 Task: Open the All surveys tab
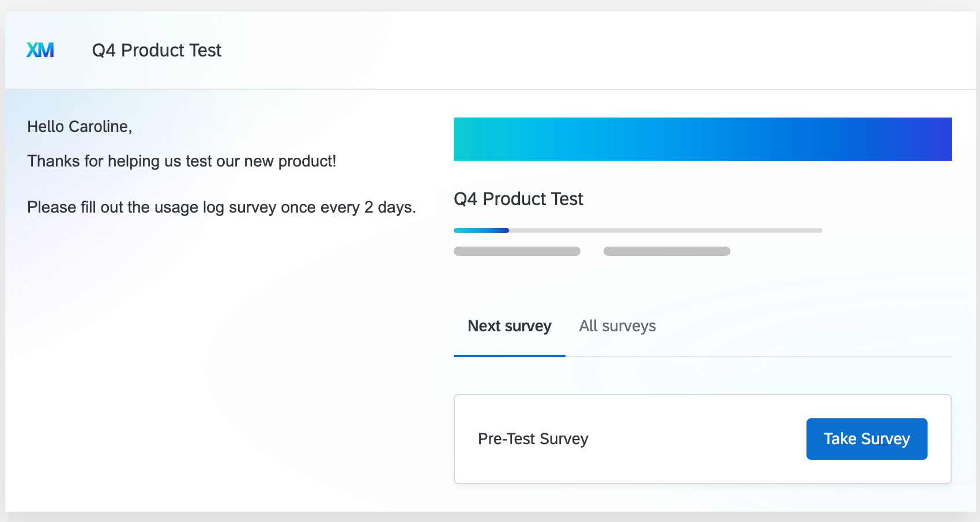[x=617, y=326]
